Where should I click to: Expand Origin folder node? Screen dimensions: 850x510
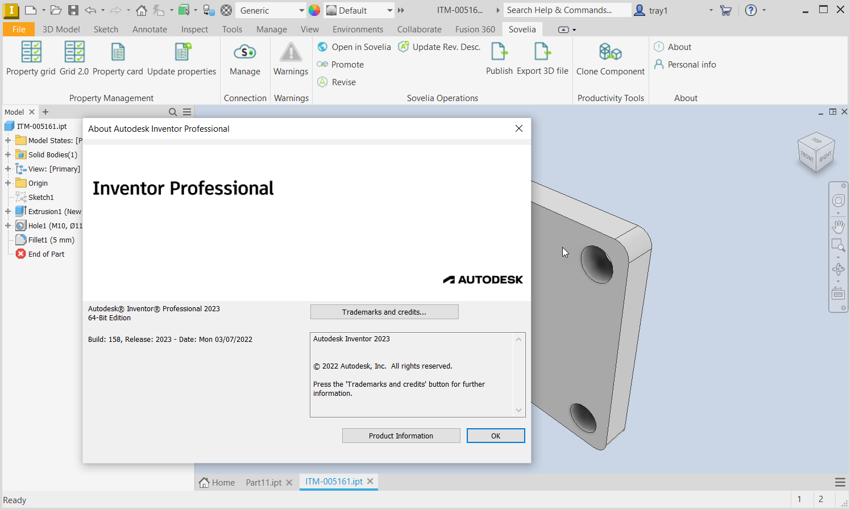(8, 183)
